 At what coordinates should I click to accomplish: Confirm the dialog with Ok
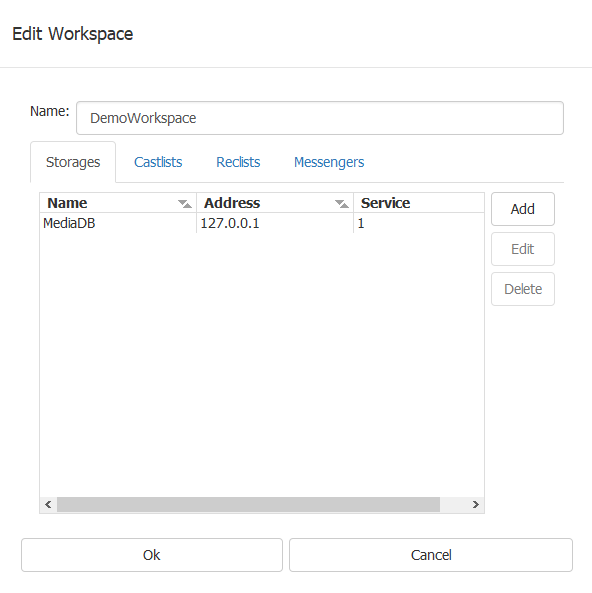tap(152, 555)
